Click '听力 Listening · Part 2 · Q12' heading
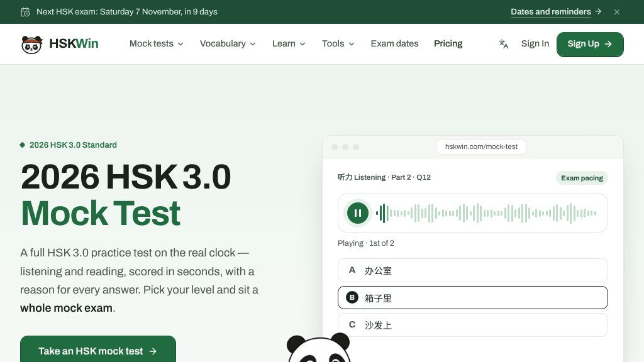The width and height of the screenshot is (644, 362). coord(384,177)
